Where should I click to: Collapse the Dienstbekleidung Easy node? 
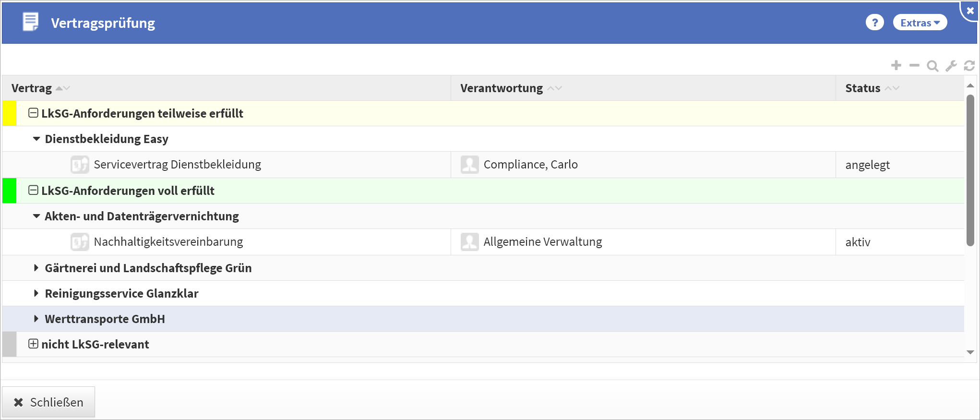coord(36,139)
